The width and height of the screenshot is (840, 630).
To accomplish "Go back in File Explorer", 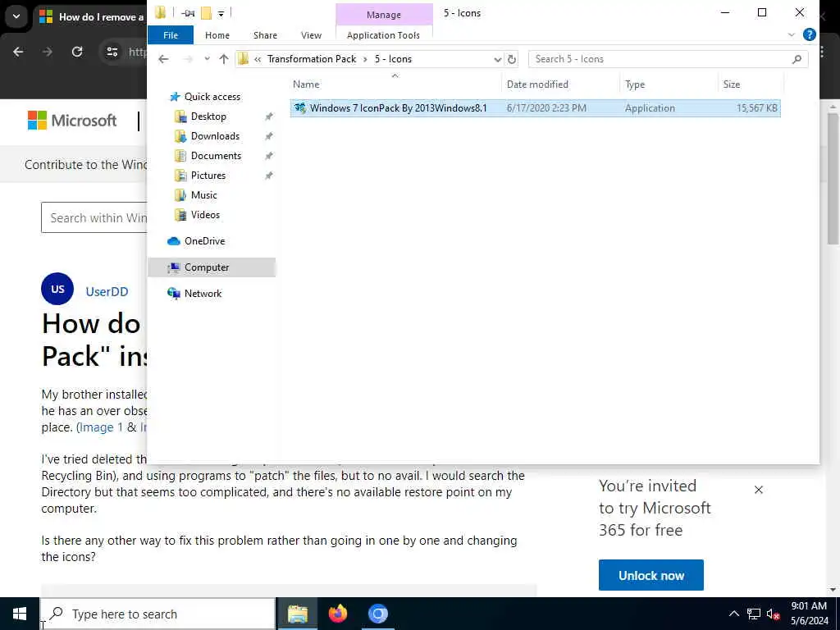I will 163,59.
